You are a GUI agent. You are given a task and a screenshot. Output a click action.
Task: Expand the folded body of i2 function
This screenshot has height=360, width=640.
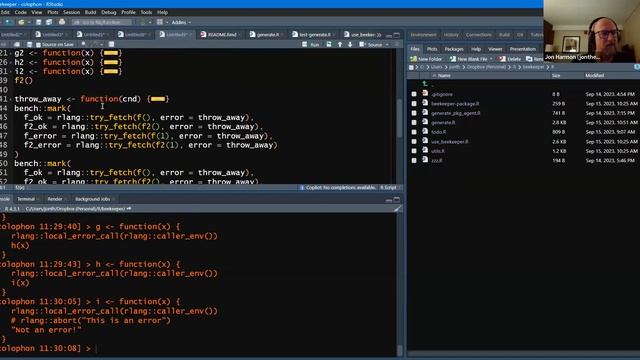coord(111,71)
